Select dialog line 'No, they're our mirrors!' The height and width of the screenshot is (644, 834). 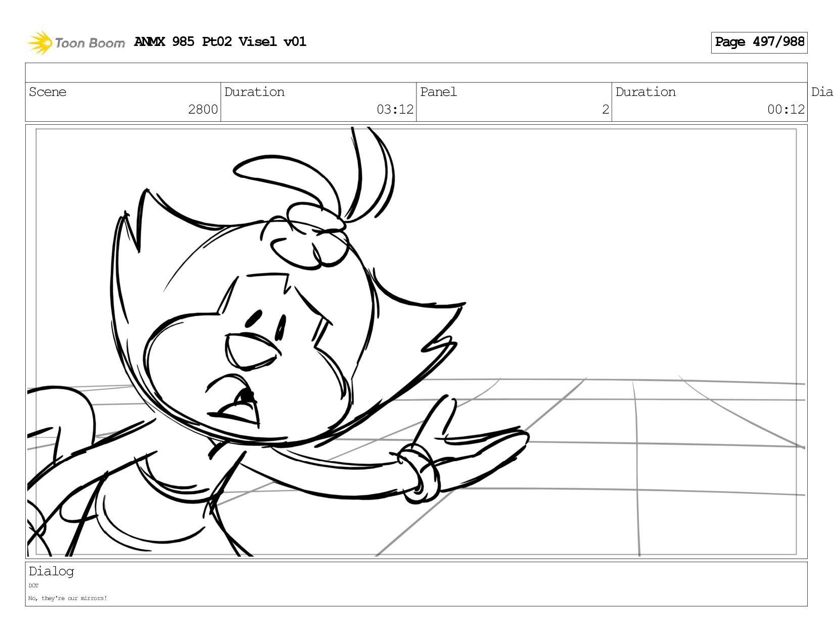tap(68, 599)
